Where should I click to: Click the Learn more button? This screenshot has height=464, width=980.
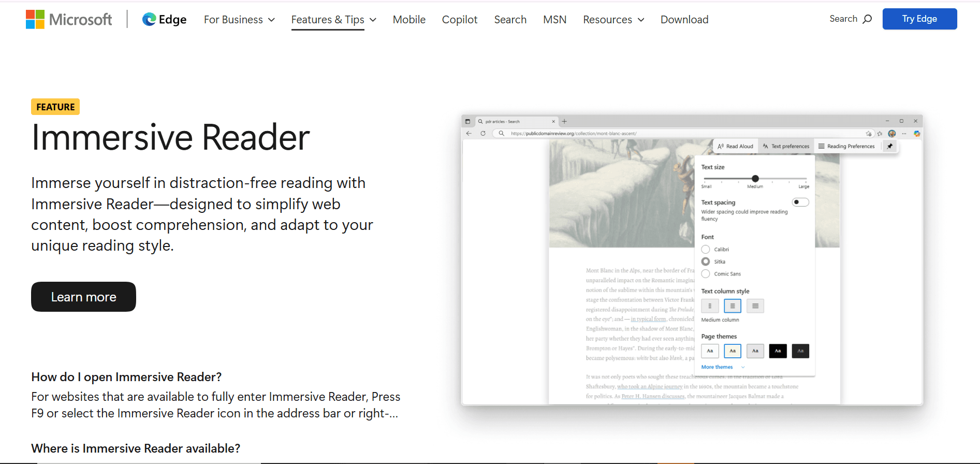point(84,297)
